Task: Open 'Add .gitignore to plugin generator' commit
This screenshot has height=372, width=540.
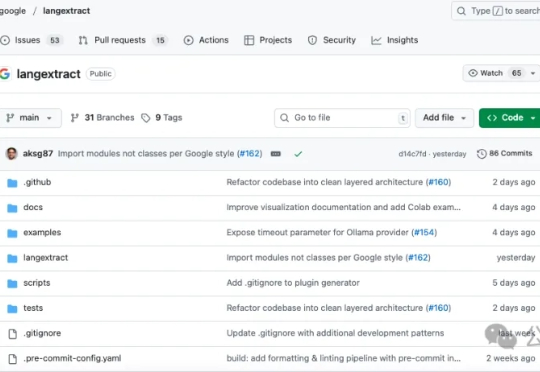Action: [x=293, y=283]
